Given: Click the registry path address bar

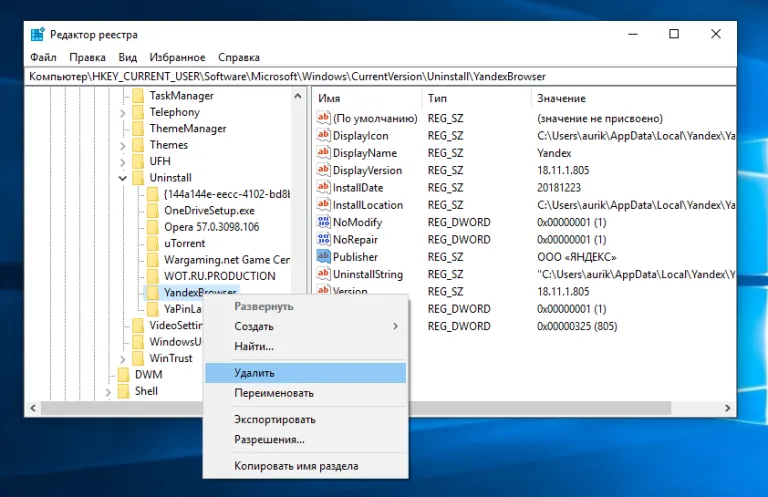Looking at the screenshot, I should [380, 76].
